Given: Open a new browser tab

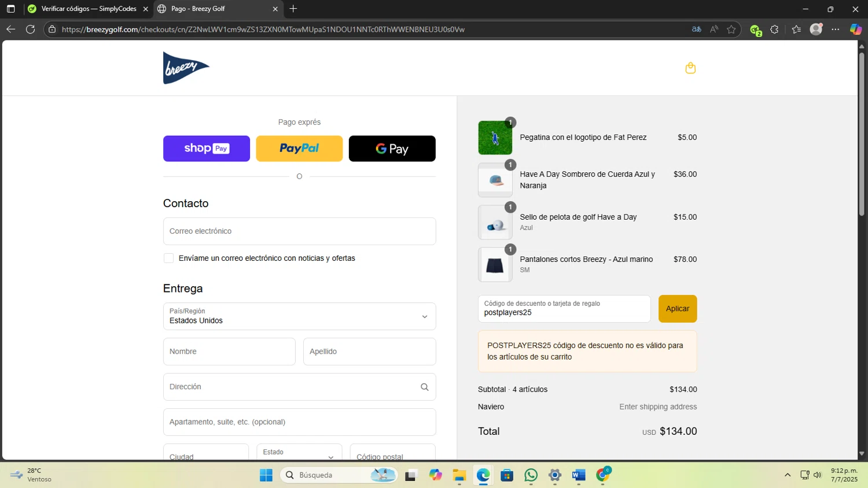Looking at the screenshot, I should (293, 9).
